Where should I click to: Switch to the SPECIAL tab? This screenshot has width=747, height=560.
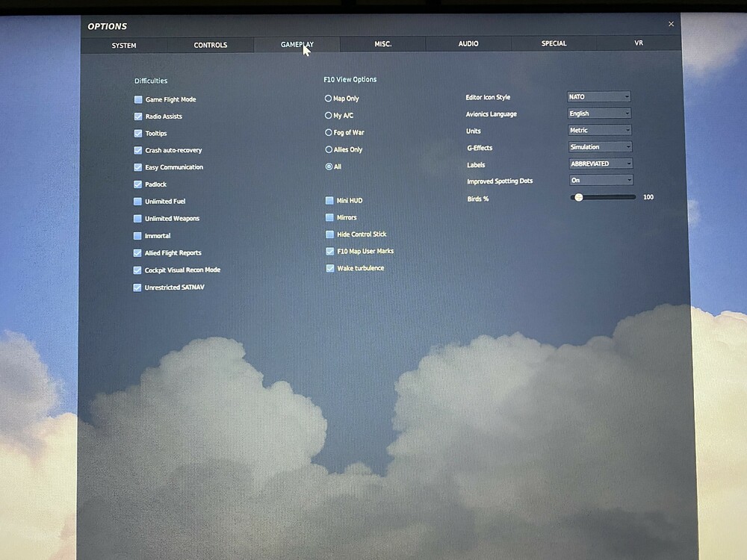(554, 43)
